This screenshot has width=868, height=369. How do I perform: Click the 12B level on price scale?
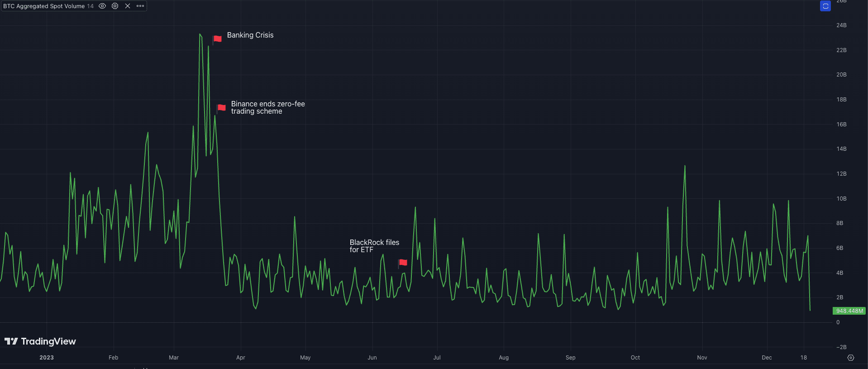841,174
